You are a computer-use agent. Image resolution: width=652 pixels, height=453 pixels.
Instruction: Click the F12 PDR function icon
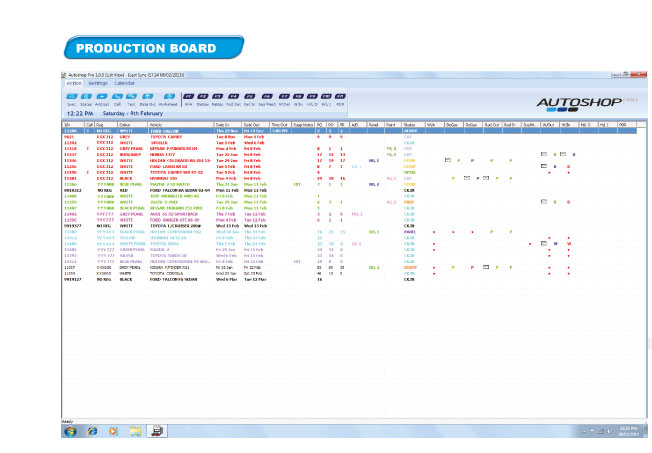pyautogui.click(x=340, y=96)
